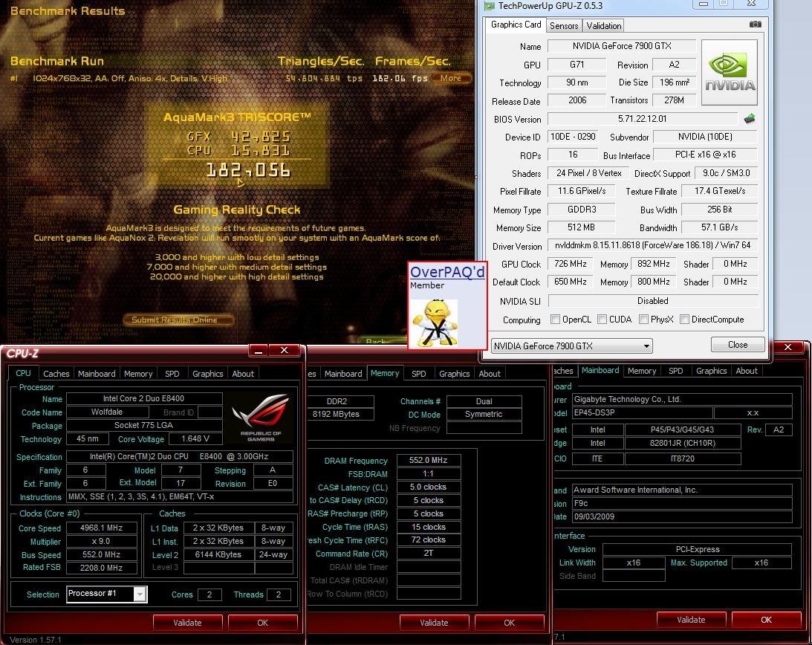Click the Core Voltage value 1.648 V

[195, 439]
